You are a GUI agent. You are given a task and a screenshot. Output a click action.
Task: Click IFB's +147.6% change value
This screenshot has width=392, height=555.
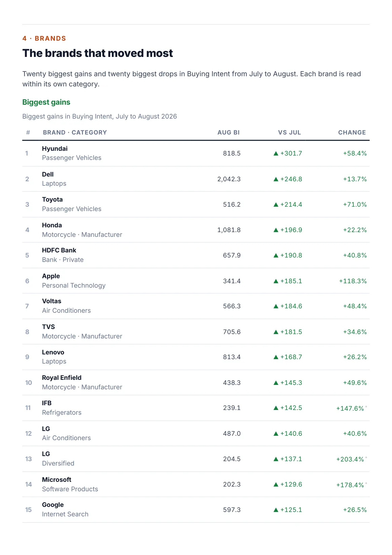coord(350,409)
